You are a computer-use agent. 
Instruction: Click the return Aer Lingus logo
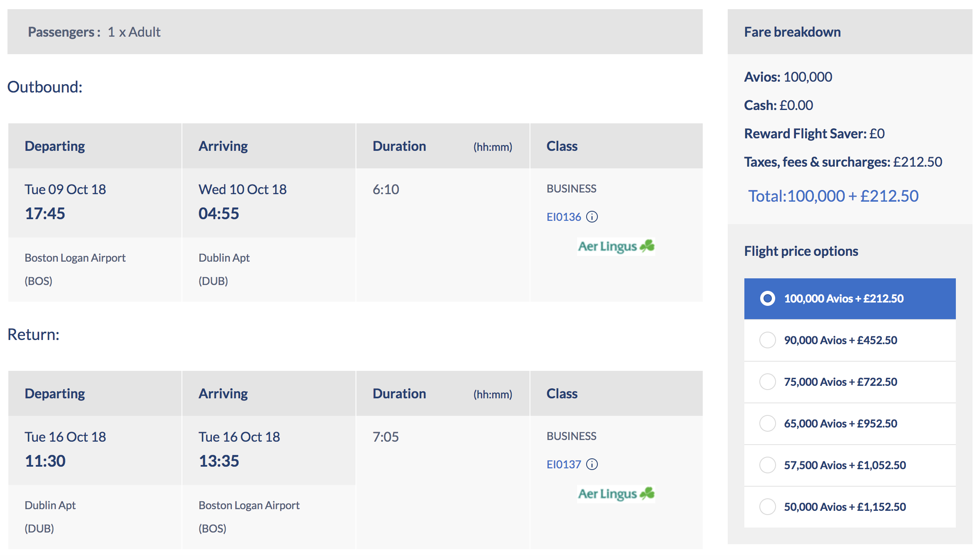pos(616,494)
